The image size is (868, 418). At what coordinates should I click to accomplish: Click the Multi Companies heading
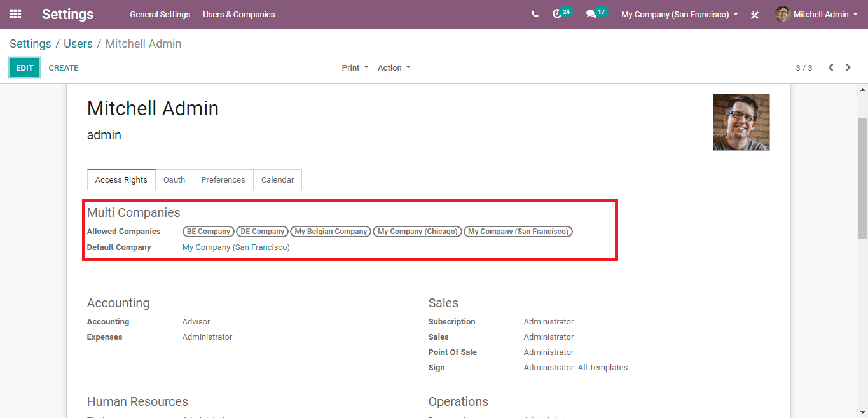(x=134, y=213)
